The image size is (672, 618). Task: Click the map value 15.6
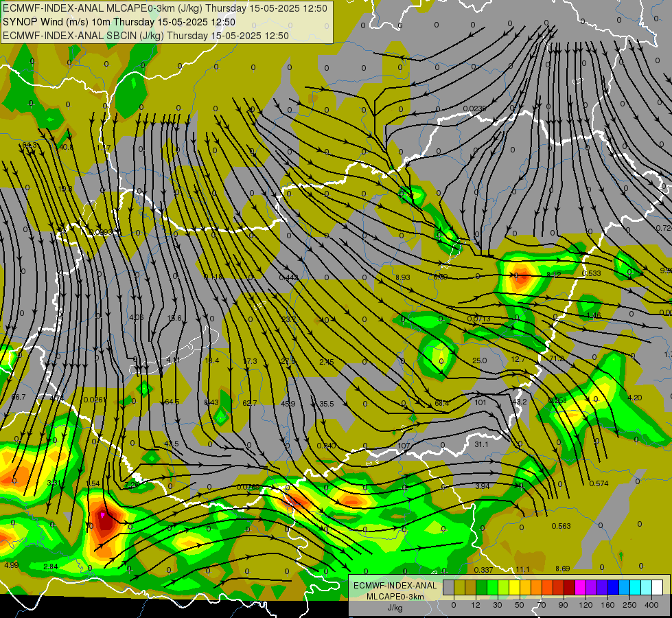click(x=174, y=318)
